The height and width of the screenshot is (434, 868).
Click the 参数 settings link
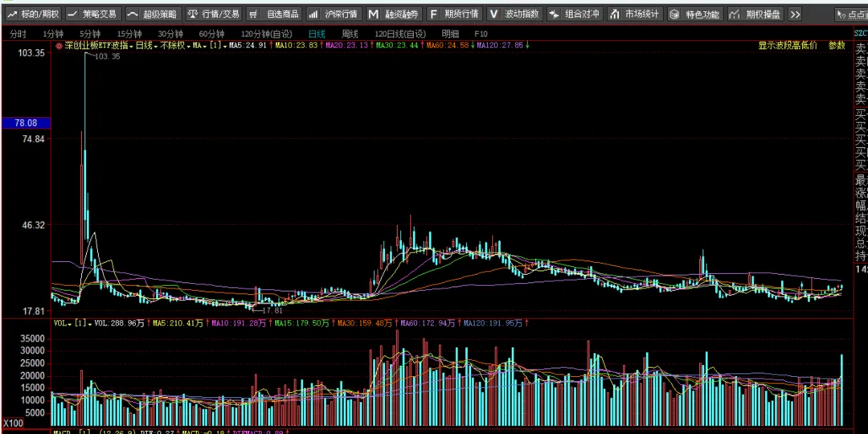tap(837, 45)
